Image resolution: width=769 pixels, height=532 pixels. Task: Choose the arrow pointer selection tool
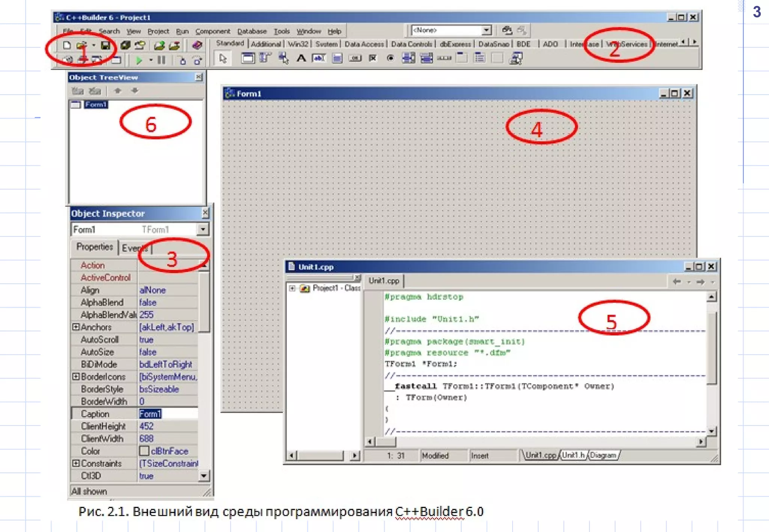coord(223,59)
